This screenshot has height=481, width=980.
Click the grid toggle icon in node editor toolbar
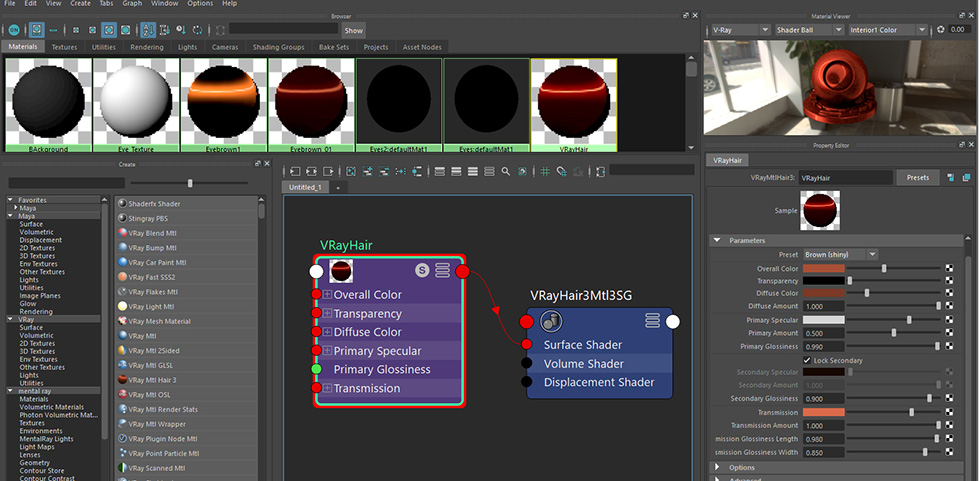545,171
